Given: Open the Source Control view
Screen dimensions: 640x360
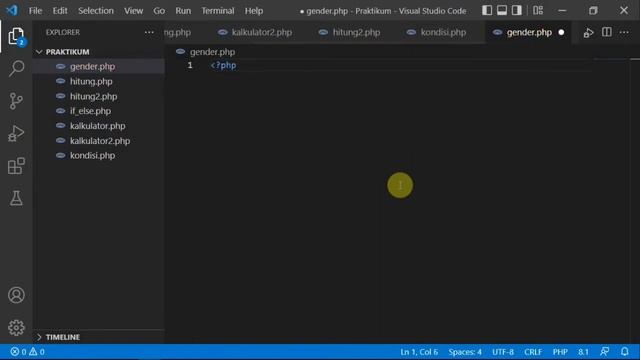Looking at the screenshot, I should (16, 101).
